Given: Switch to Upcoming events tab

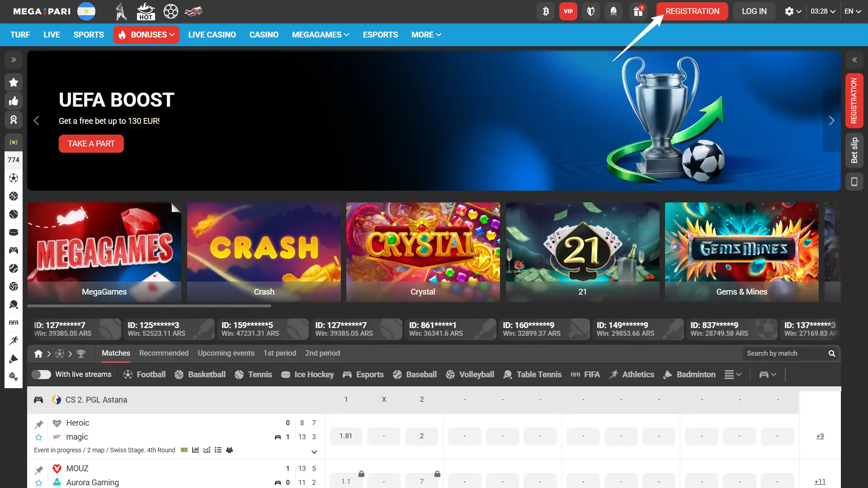Looking at the screenshot, I should pos(226,353).
